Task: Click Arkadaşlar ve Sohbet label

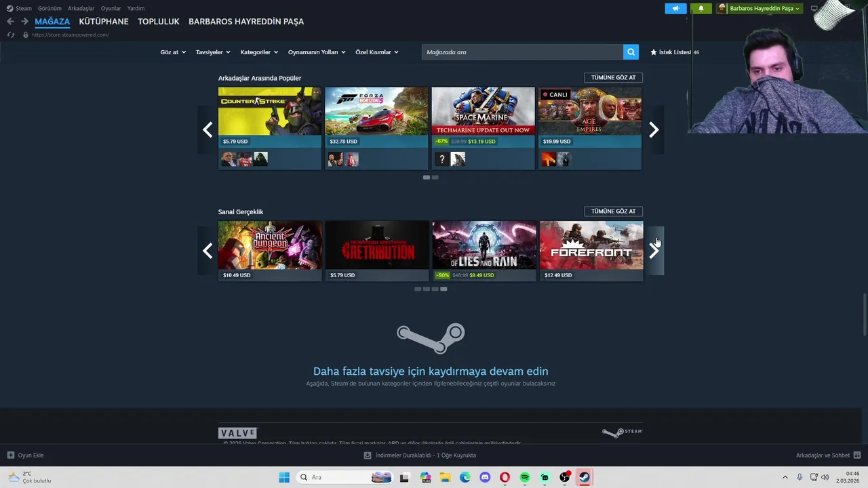Action: pyautogui.click(x=823, y=455)
